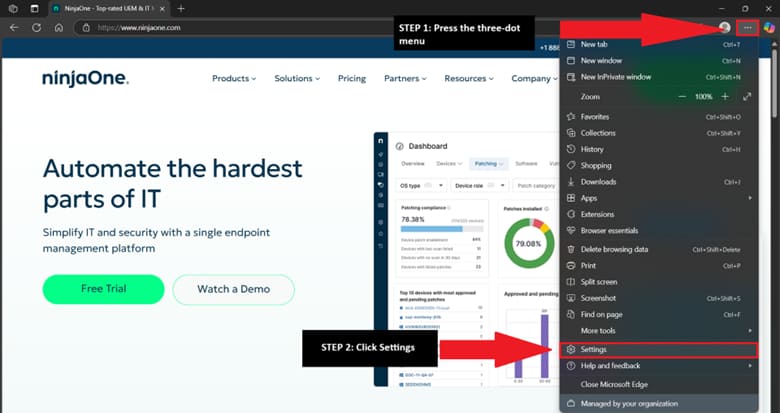The width and height of the screenshot is (780, 413).
Task: Choose New tab from the menu
Action: pos(659,44)
